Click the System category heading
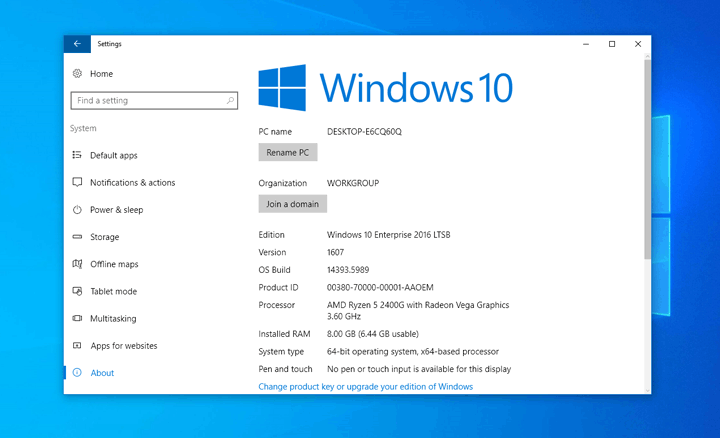Screen dimensions: 720x438 point(83,128)
